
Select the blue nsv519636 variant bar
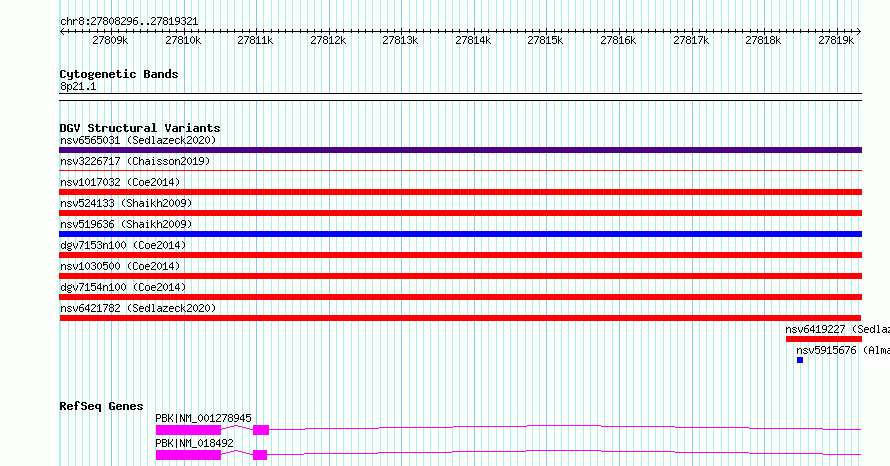click(460, 234)
